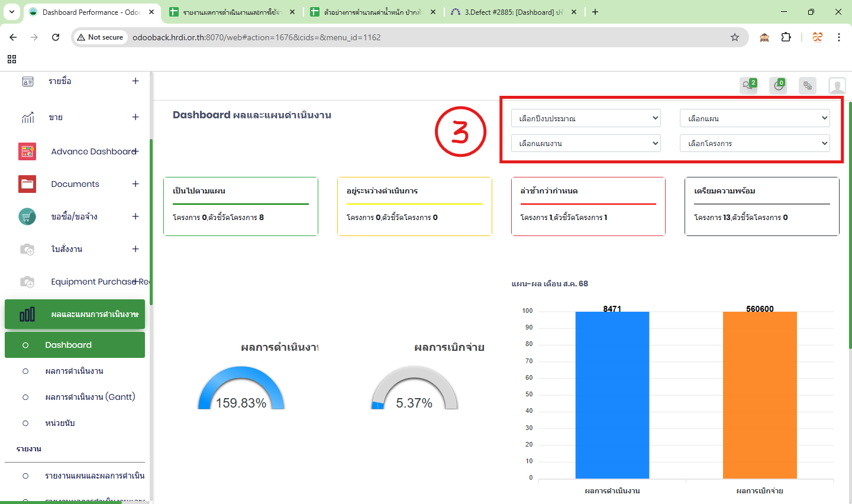Viewport: 852px width, 504px height.
Task: Select the ผลการดำเนินงาน (Gantt) menu item
Action: [90, 397]
